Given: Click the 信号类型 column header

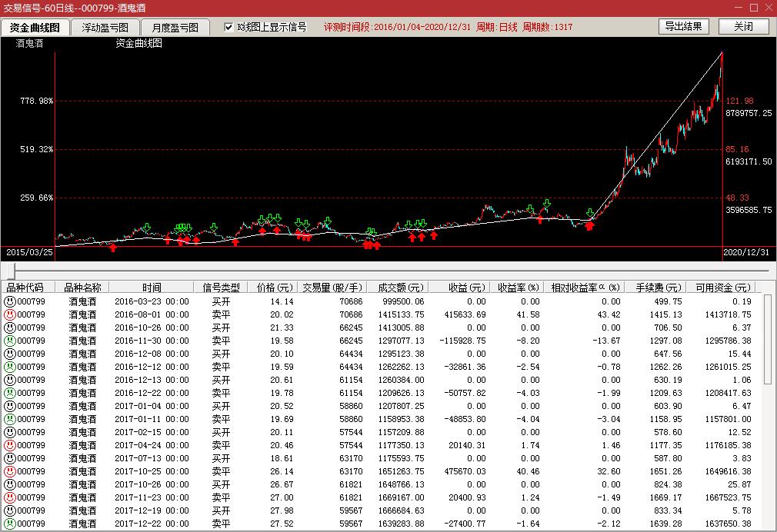Looking at the screenshot, I should tap(221, 286).
